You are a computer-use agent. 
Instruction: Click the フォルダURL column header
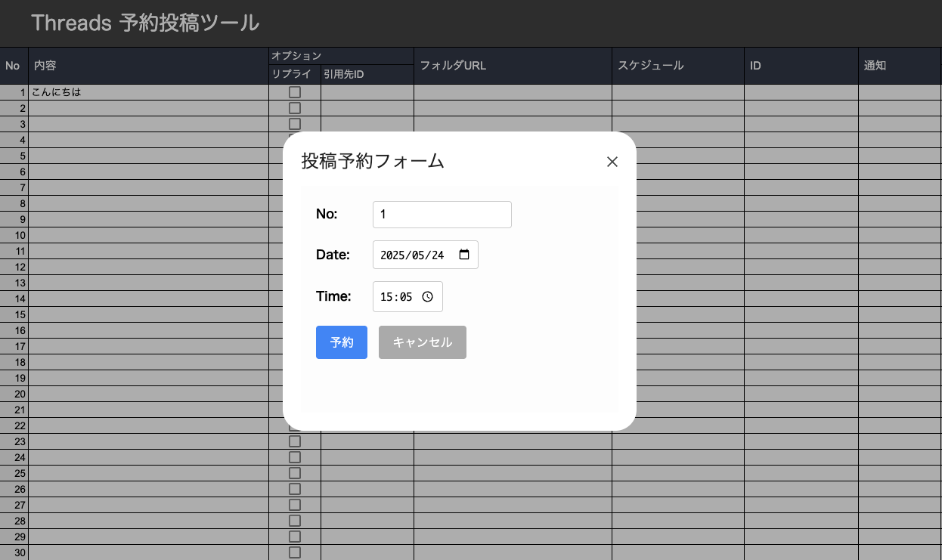coord(513,66)
